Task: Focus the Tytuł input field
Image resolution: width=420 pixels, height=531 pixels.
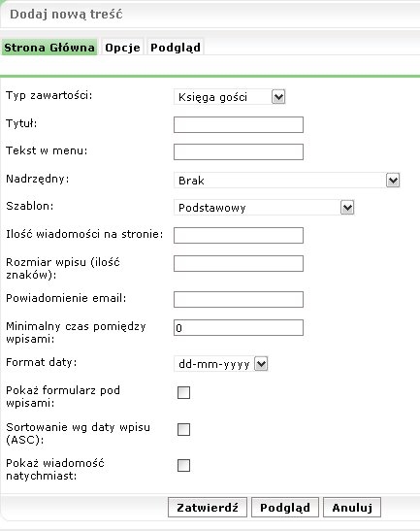Action: (239, 124)
